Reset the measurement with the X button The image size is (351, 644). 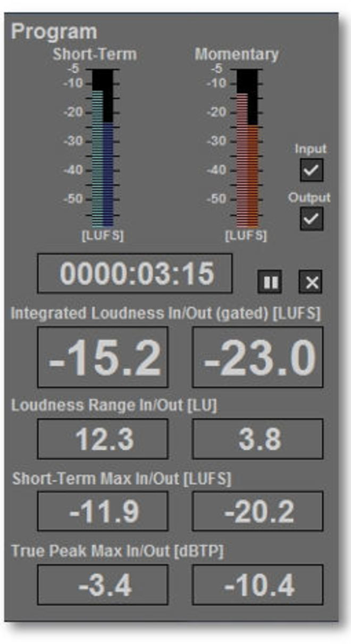[x=311, y=282]
